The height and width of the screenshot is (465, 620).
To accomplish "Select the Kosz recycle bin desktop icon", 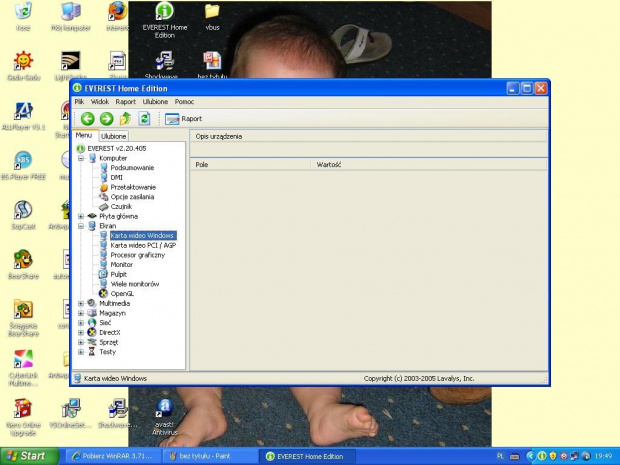I will pos(23,16).
